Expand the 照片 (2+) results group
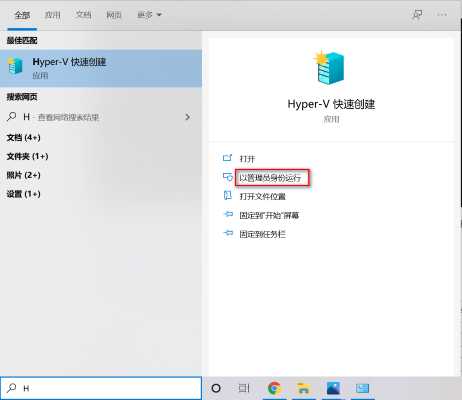 [x=24, y=175]
